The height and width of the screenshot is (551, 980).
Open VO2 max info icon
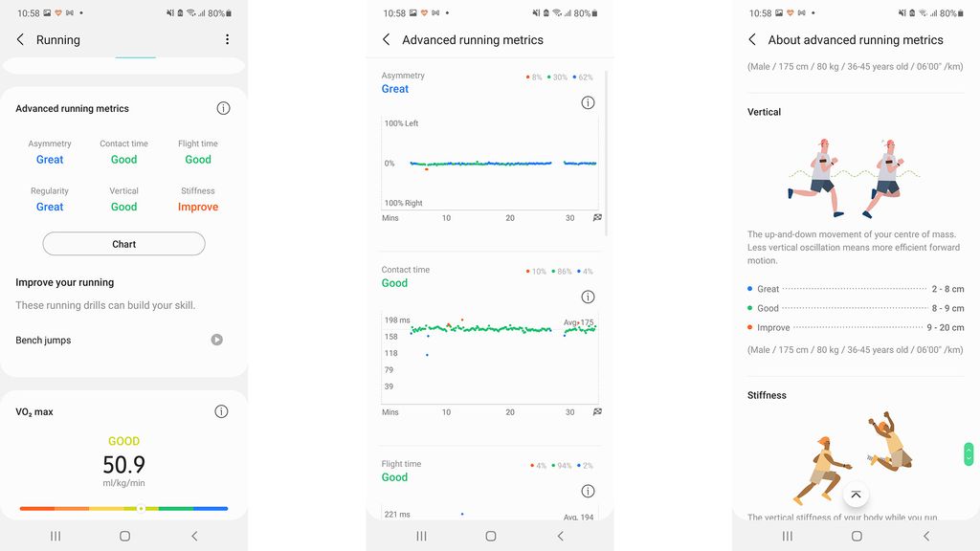(221, 411)
